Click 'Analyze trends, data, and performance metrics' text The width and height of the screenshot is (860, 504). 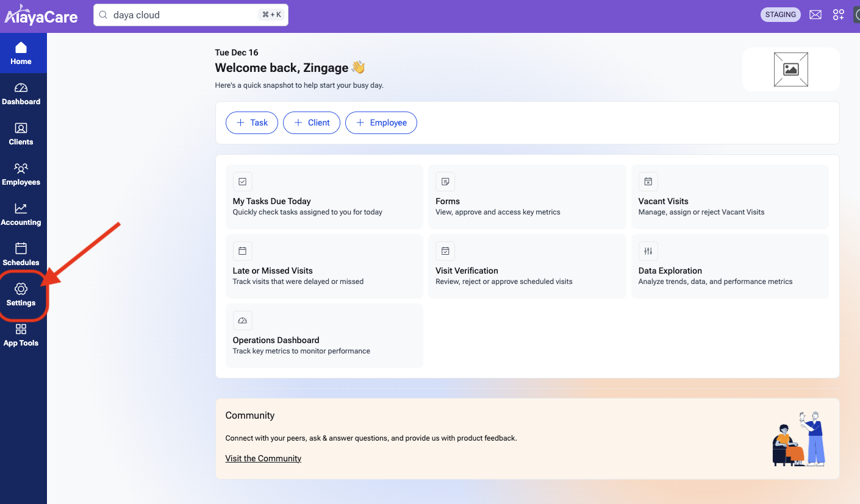[715, 282]
